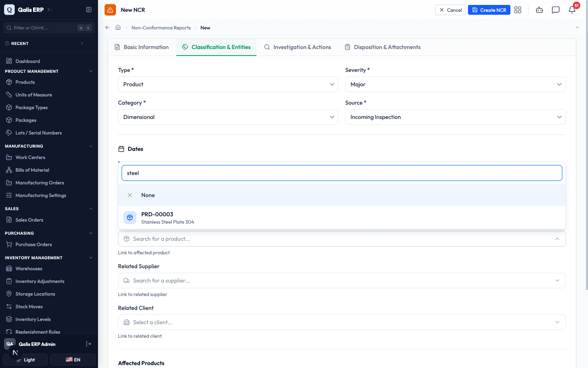Open the Related Supplier search dropdown
Viewport: 588px width, 368px height.
click(x=342, y=280)
